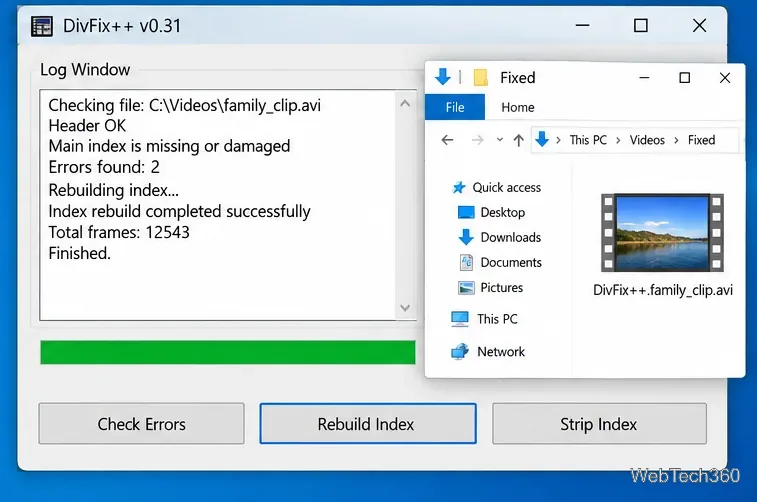Click the Pictures icon in sidebar
757x502 pixels.
point(466,288)
